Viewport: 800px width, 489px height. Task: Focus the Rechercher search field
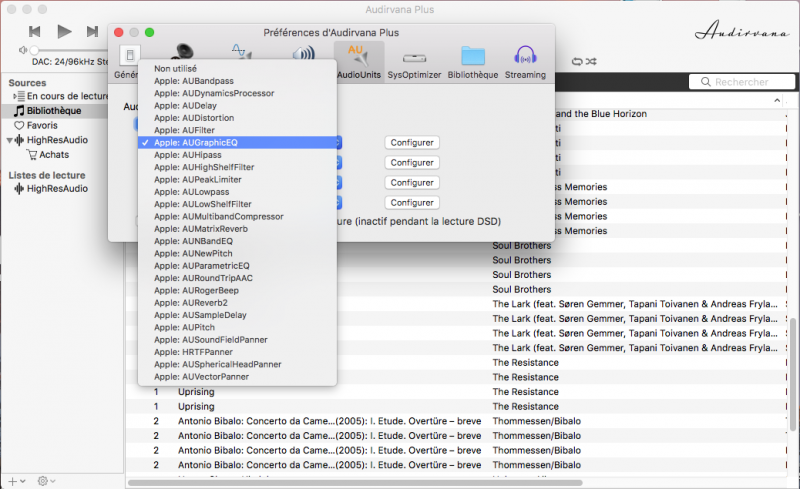pos(741,82)
